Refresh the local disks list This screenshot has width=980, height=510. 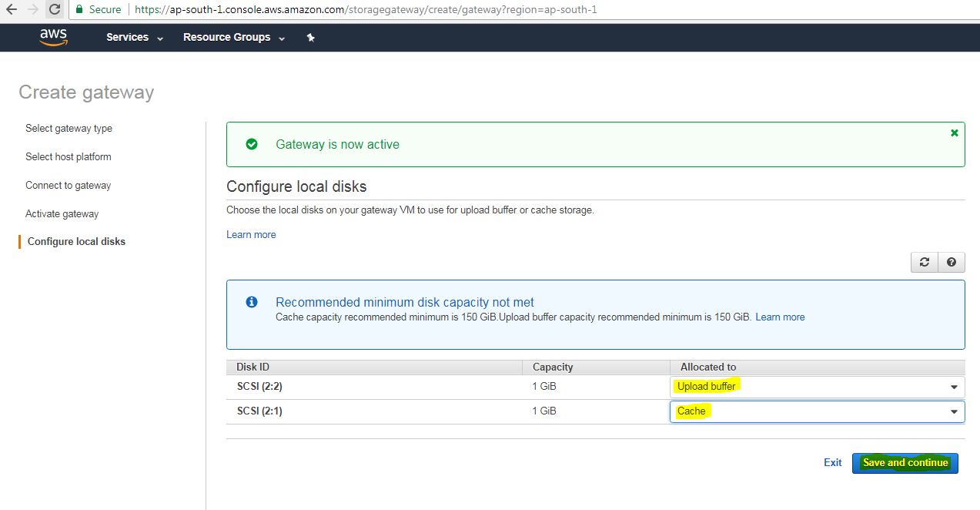[x=924, y=262]
